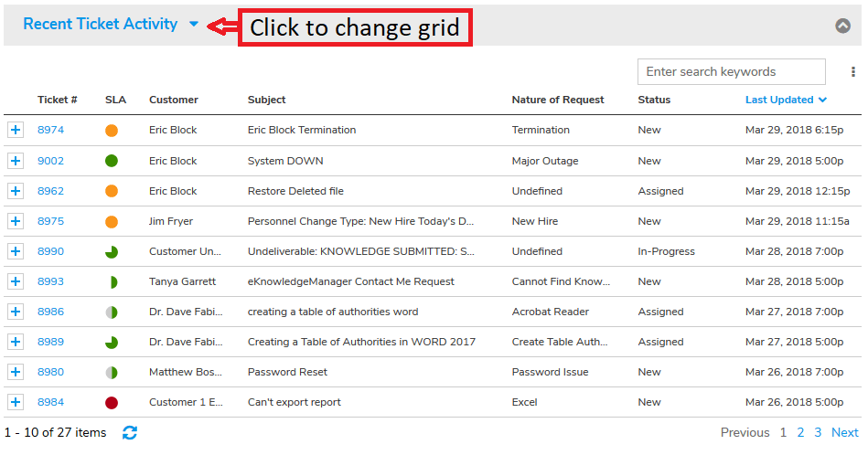Sort by the Last Updated column

click(786, 101)
